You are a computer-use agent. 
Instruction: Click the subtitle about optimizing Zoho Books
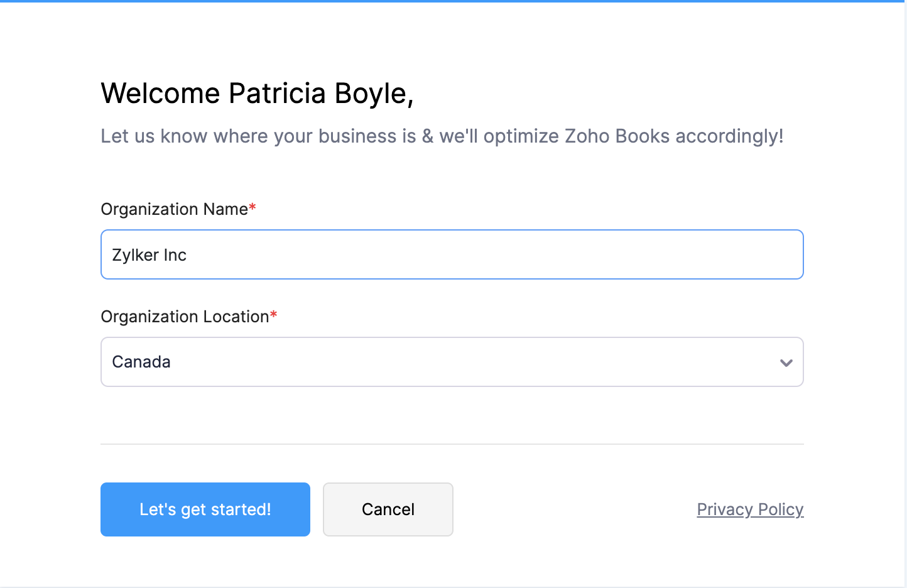click(442, 136)
